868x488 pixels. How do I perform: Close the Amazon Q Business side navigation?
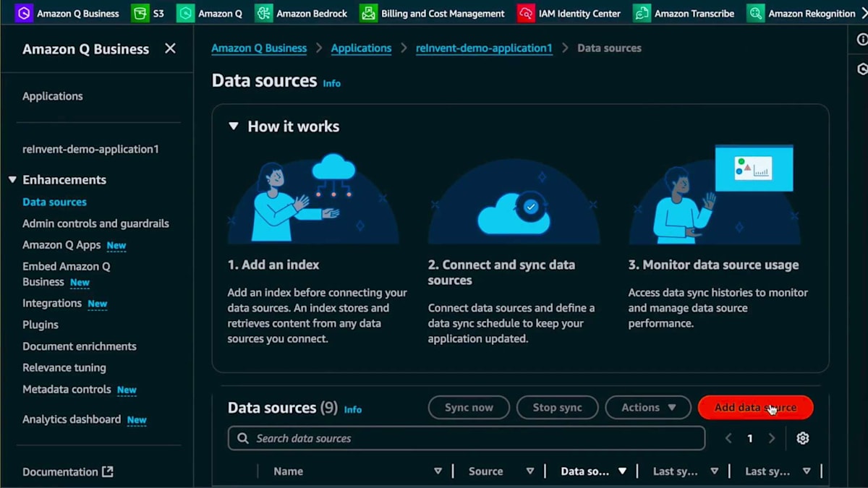170,48
